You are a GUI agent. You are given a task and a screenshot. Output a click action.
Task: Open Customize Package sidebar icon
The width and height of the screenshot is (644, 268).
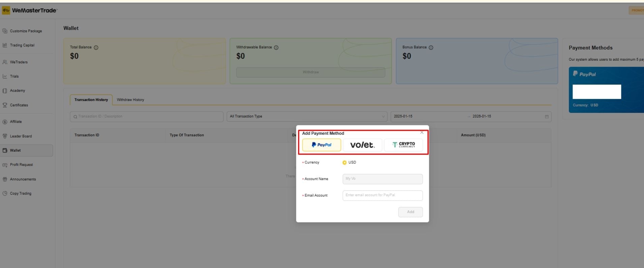point(5,31)
